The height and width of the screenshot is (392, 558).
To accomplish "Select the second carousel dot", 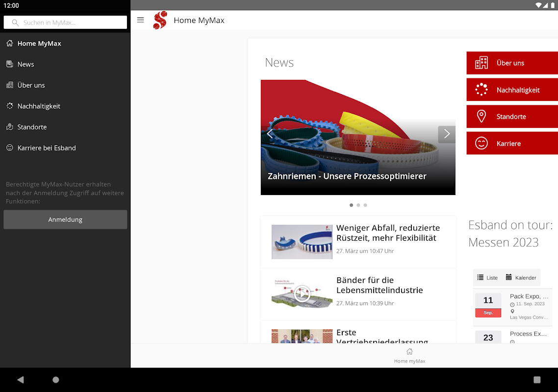I will [358, 205].
